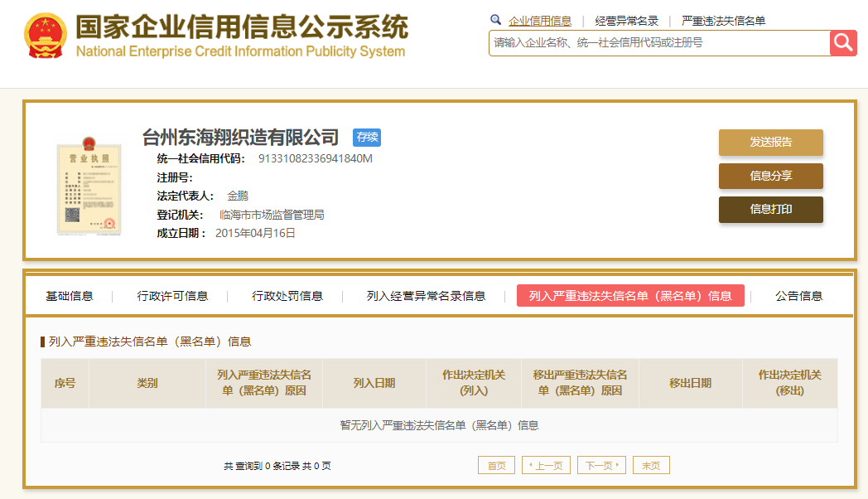Click the credit code 91331082336941840M
Viewport: 868px width, 499px height.
[x=315, y=159]
